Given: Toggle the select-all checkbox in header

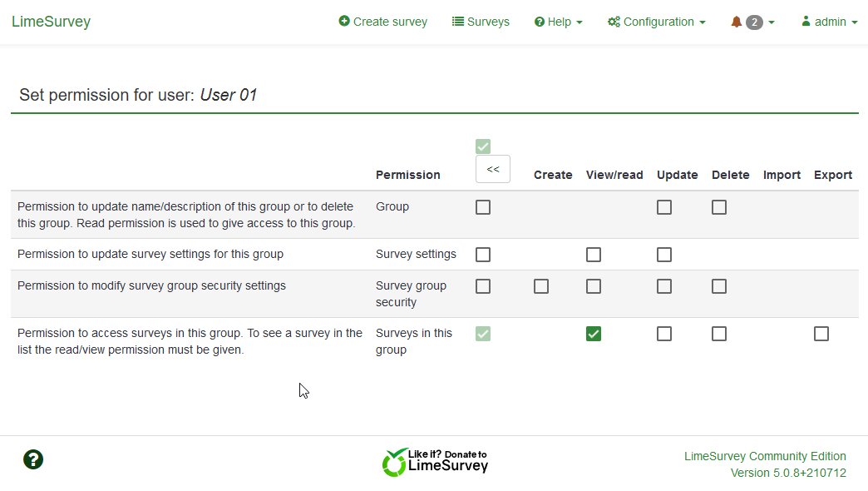Looking at the screenshot, I should pos(483,146).
